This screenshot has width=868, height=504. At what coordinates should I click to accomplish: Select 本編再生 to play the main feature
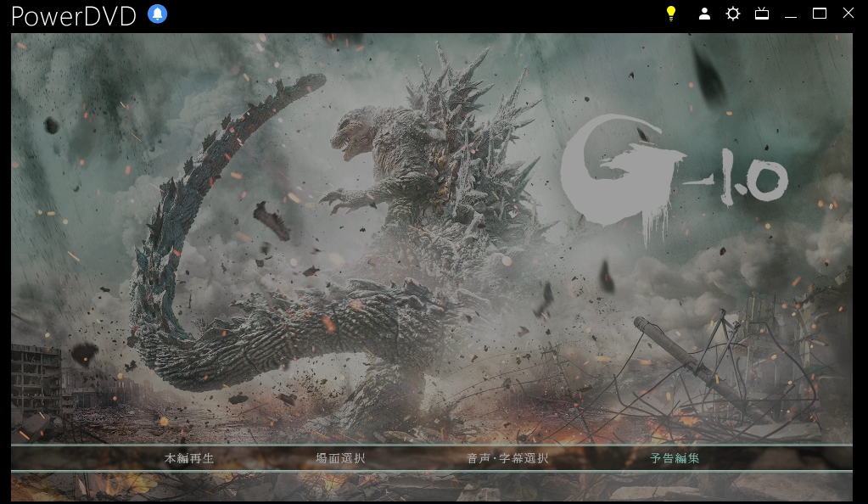189,458
